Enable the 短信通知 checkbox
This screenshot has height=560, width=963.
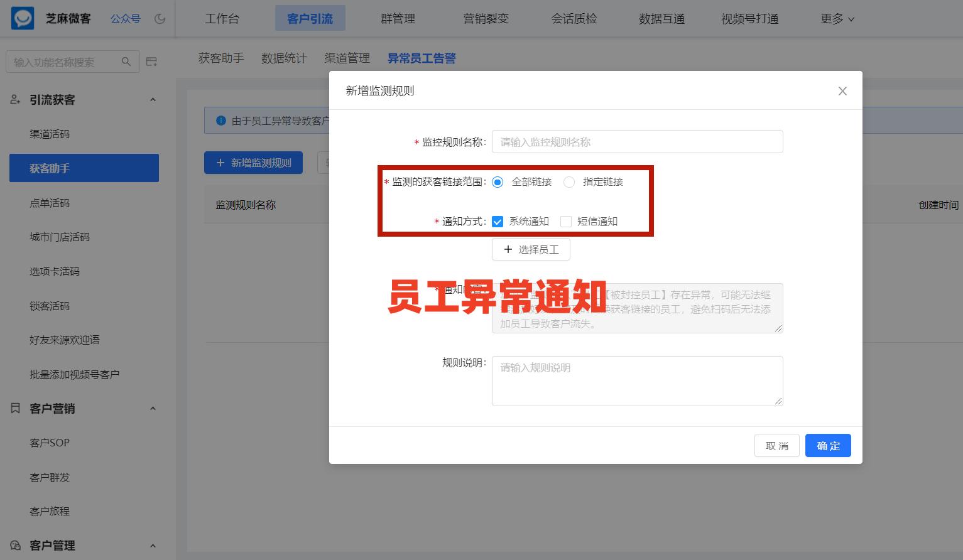click(565, 221)
